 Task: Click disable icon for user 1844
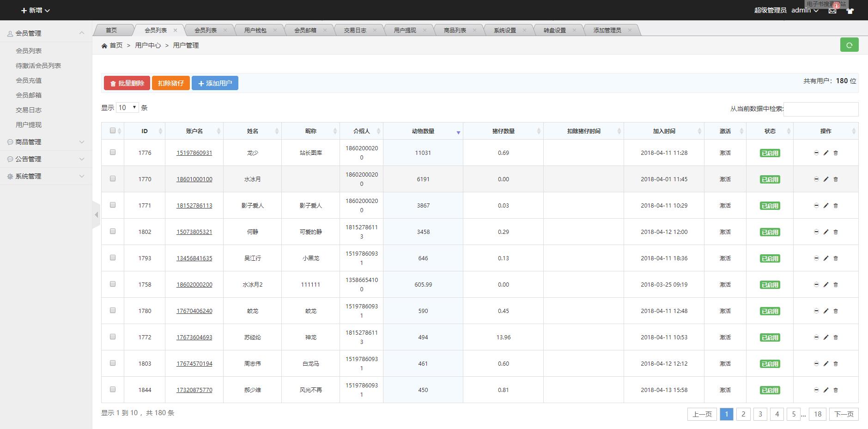(x=816, y=390)
